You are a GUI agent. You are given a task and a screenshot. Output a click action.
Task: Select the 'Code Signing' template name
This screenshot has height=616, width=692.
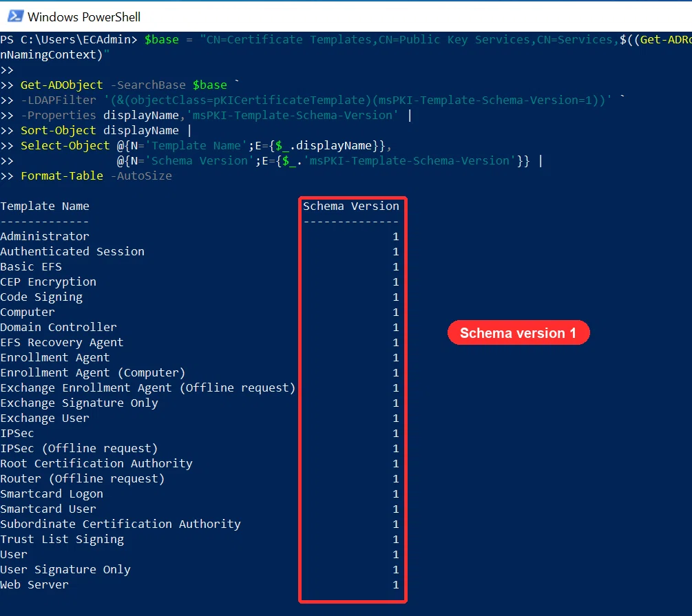click(x=41, y=297)
